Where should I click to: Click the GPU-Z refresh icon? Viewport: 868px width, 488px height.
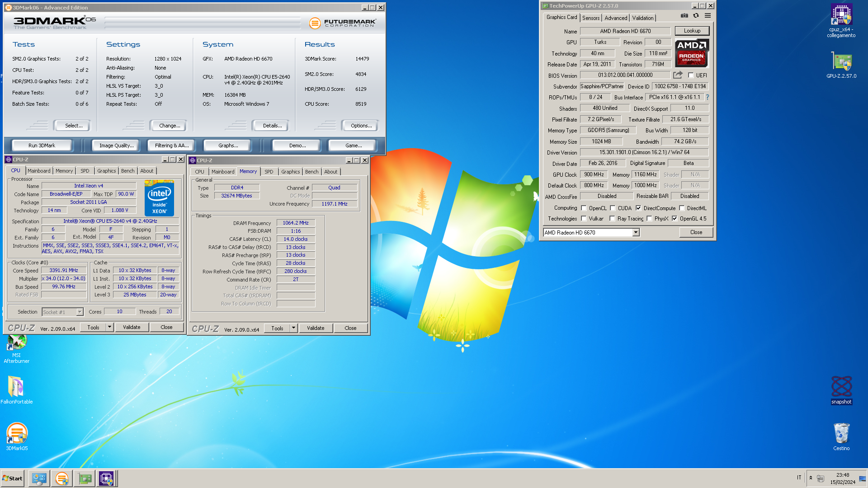click(696, 16)
